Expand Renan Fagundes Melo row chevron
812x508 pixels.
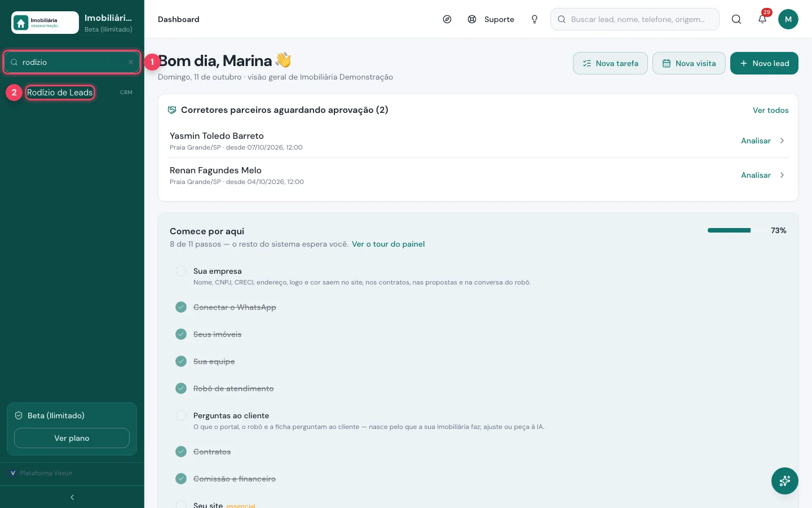point(782,175)
